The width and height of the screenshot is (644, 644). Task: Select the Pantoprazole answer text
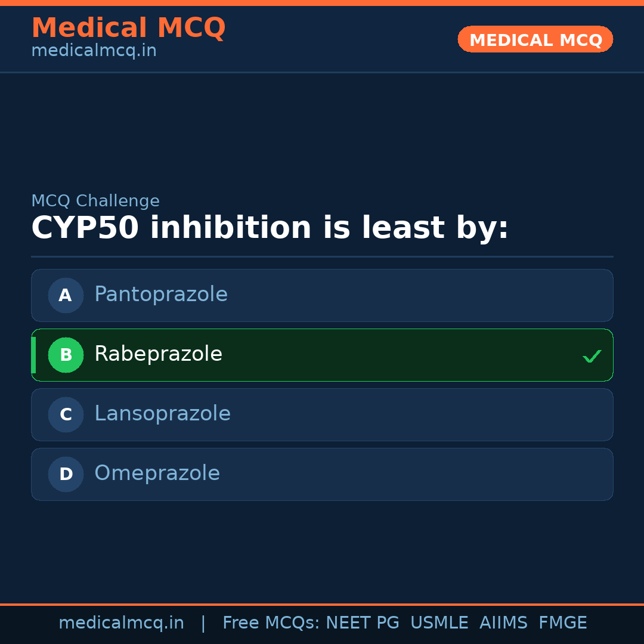(161, 295)
